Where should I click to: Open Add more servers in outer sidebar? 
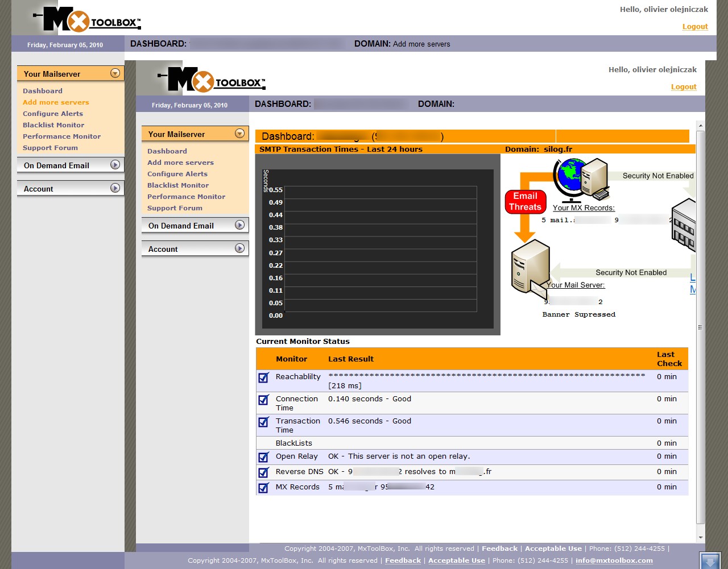(x=56, y=102)
